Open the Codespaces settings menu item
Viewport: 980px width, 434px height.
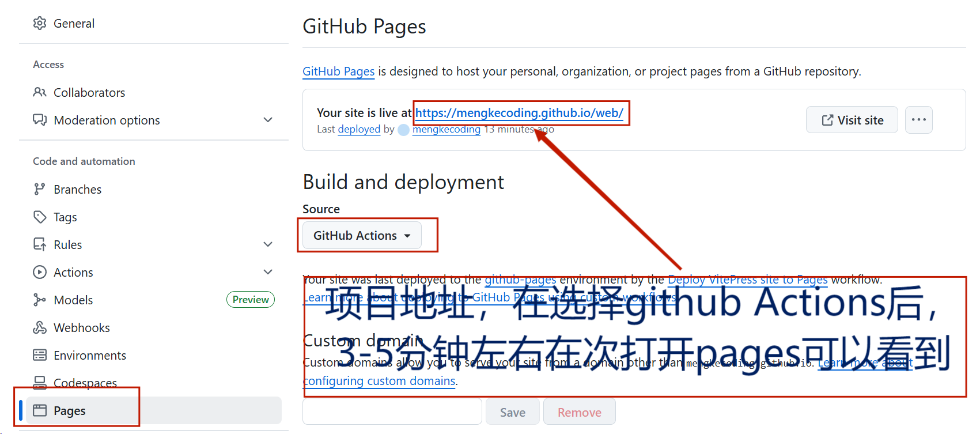click(85, 383)
